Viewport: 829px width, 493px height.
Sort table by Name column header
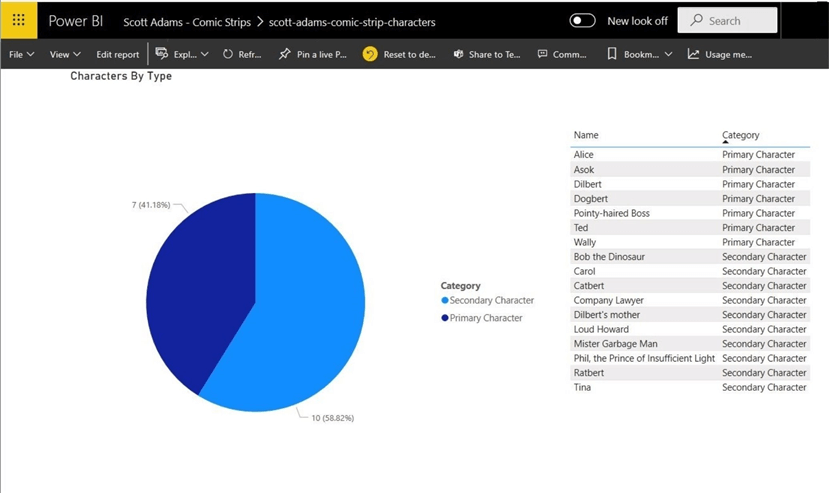point(586,135)
